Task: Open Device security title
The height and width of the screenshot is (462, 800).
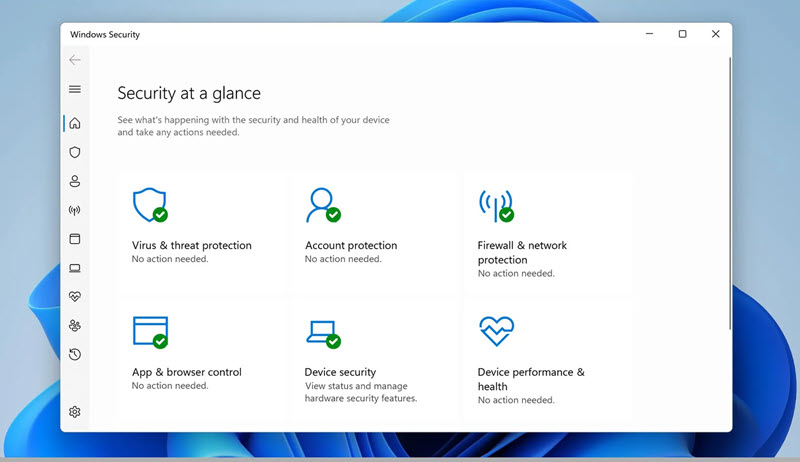Action: (340, 372)
